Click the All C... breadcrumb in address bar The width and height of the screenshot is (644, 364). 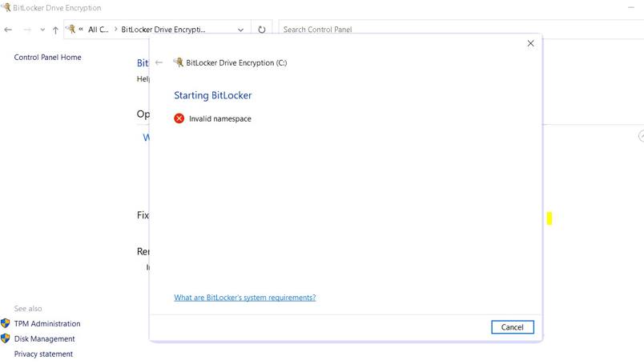[x=99, y=30]
